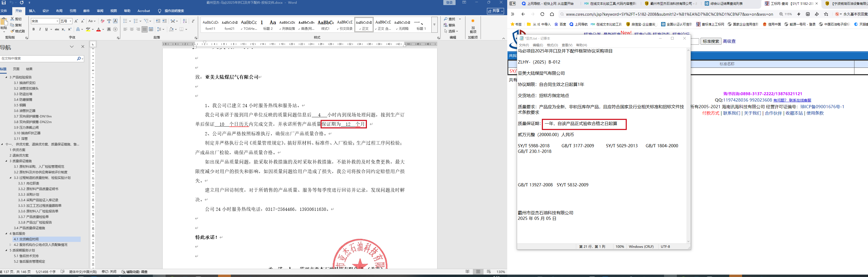
Task: Open the 百度 bookmark in the browser
Action: [x=560, y=24]
